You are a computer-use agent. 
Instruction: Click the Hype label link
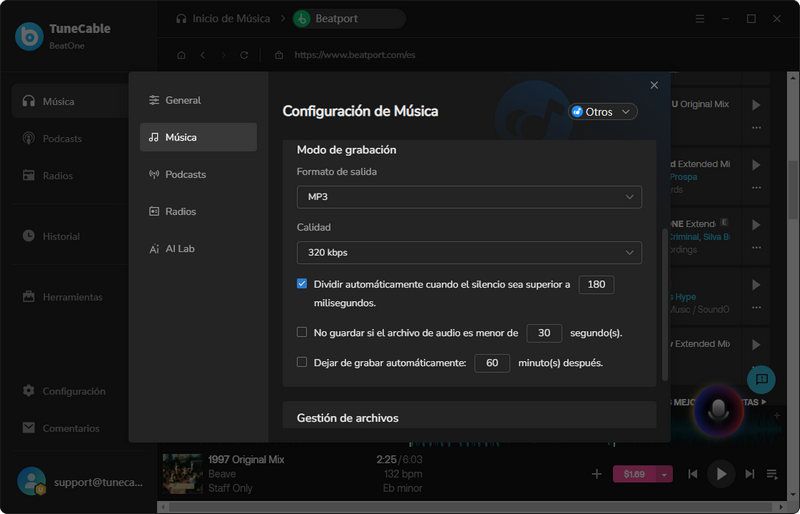684,297
